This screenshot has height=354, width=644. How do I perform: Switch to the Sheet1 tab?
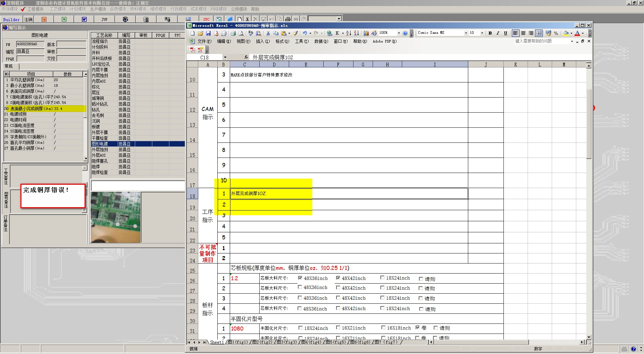click(x=217, y=342)
